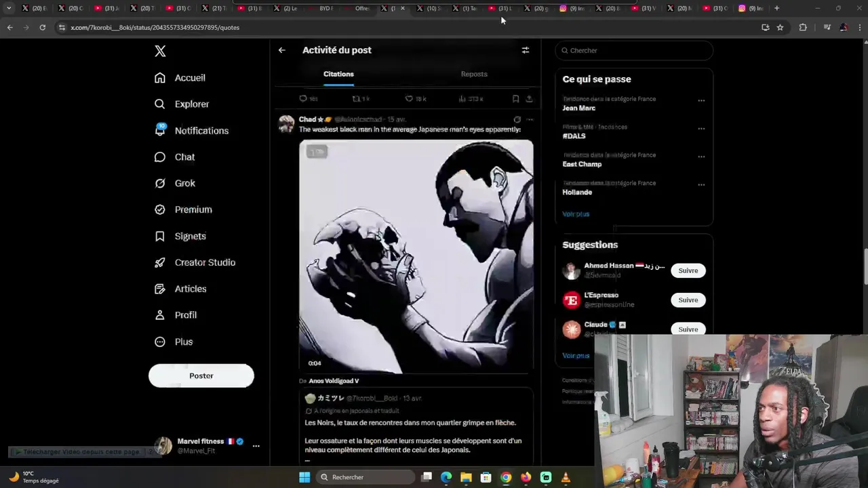Open more options for #DALS trend

point(701,128)
